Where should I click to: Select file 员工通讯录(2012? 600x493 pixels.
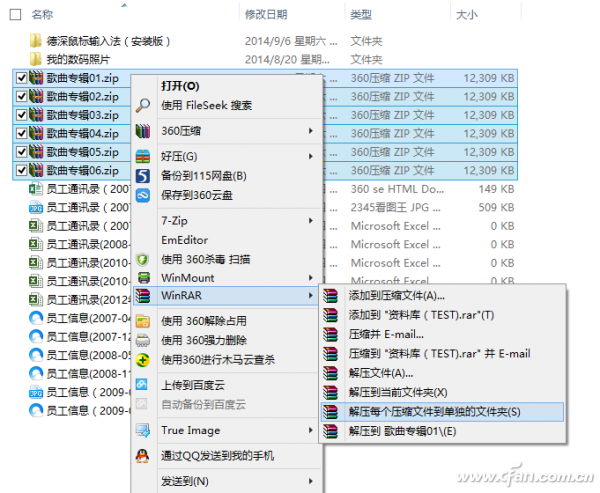89,299
